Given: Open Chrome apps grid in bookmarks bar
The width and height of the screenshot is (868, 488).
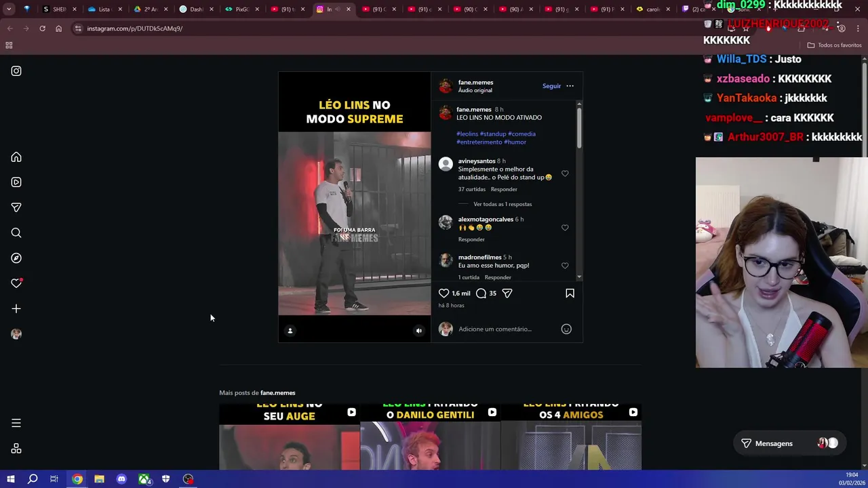Looking at the screenshot, I should pyautogui.click(x=9, y=45).
